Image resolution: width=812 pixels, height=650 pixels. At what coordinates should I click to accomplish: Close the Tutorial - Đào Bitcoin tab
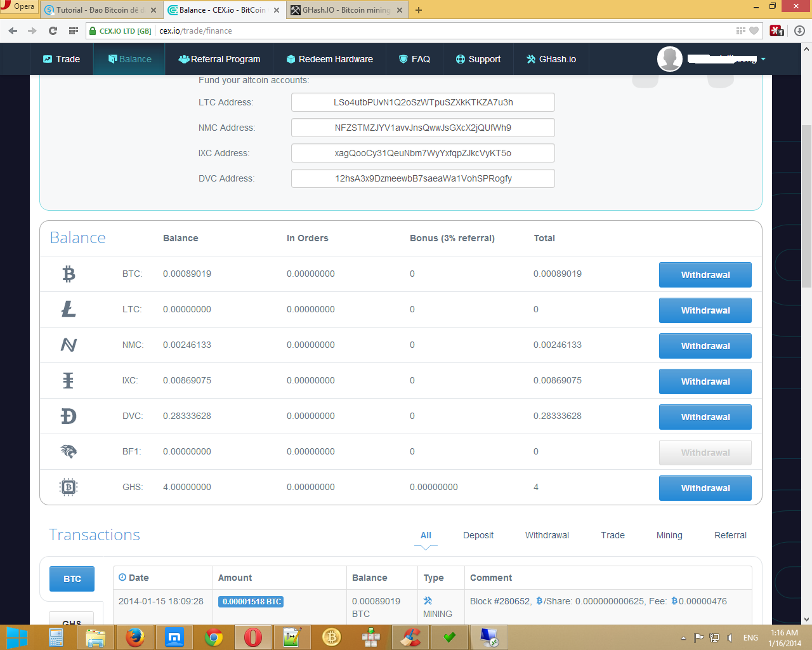[x=154, y=10]
